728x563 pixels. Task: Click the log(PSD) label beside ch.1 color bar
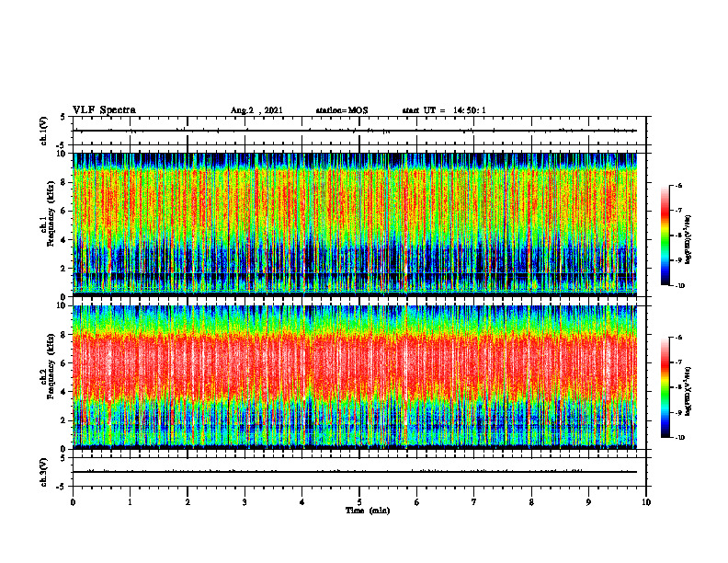688,240
